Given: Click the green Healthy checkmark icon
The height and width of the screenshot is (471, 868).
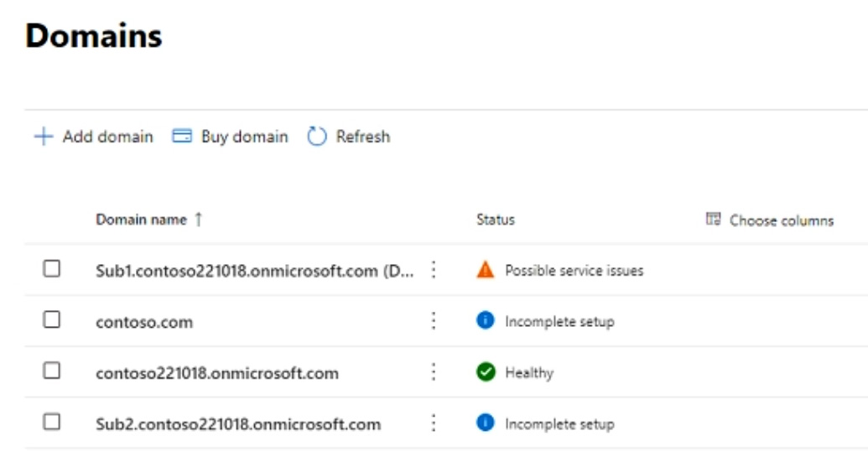Looking at the screenshot, I should pyautogui.click(x=485, y=372).
